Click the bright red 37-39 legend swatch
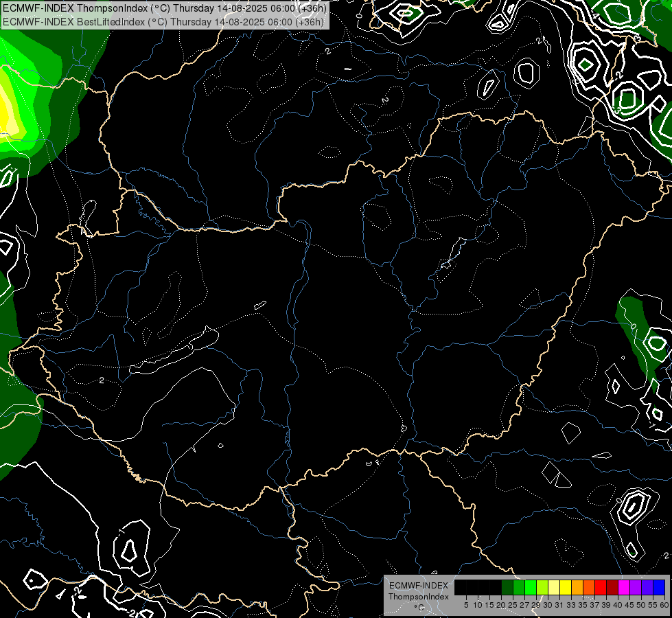 [x=601, y=587]
